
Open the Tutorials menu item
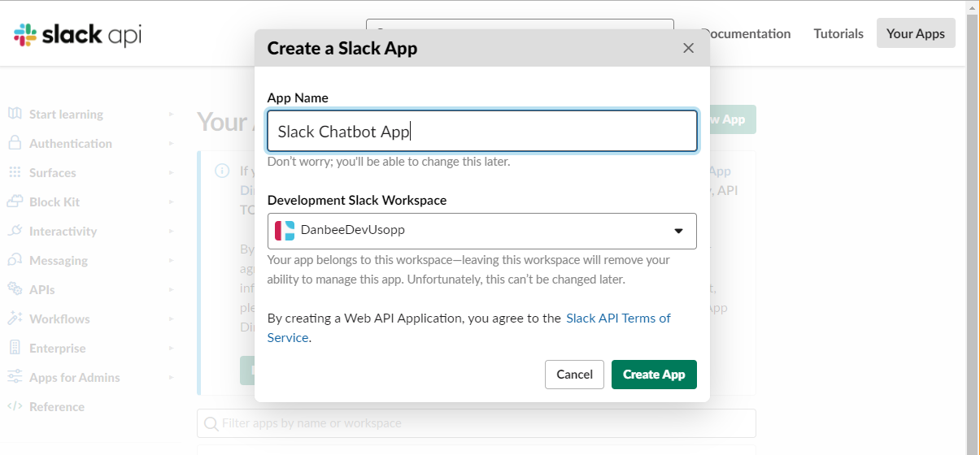point(838,33)
